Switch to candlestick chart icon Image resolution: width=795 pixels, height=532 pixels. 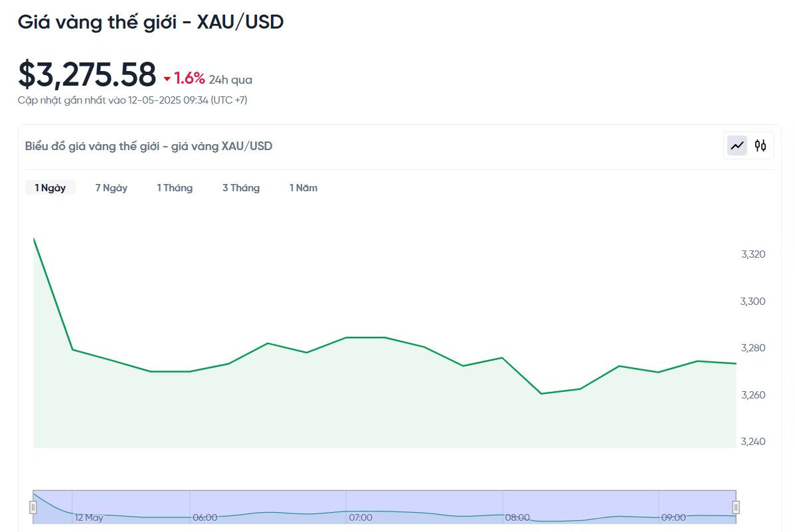(x=760, y=146)
